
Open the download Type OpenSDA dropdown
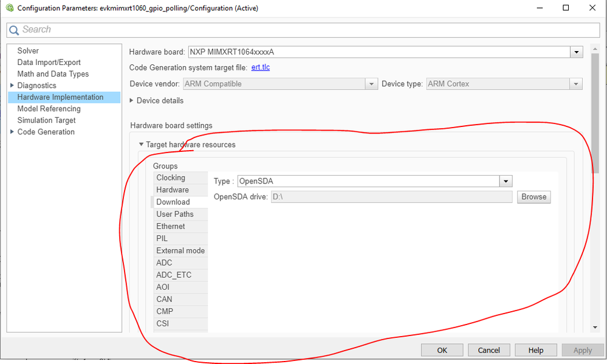pyautogui.click(x=506, y=181)
